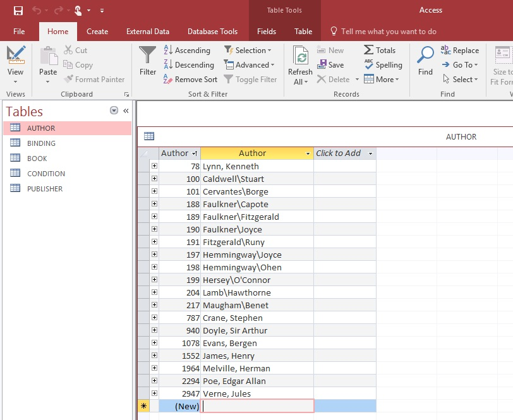Expand subdatasheet for Poe, Edgar Allan
This screenshot has height=420, width=513.
(154, 381)
